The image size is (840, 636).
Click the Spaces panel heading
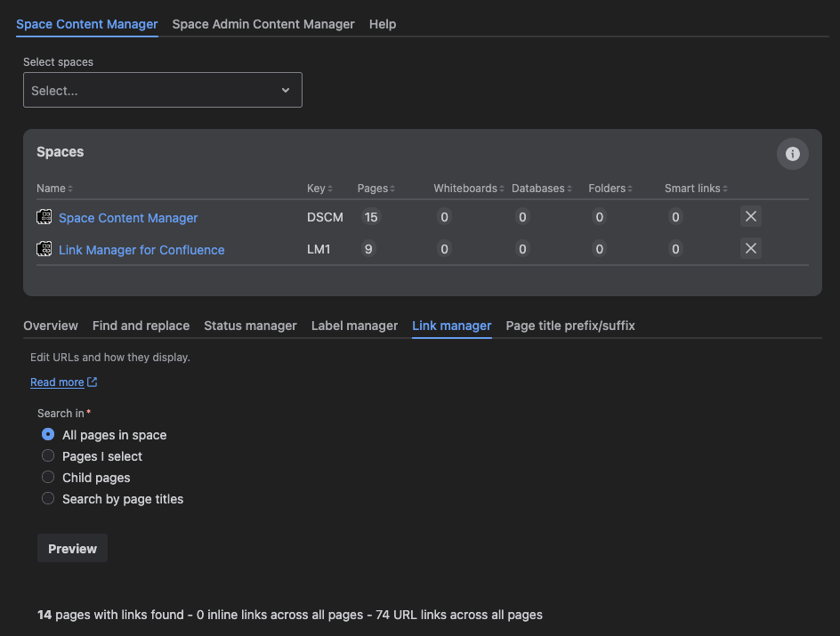point(60,152)
